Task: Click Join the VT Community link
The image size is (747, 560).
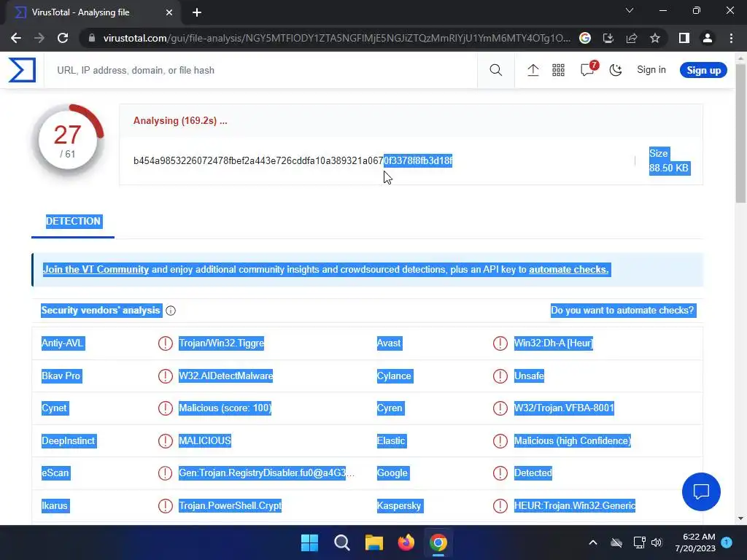Action: [96, 269]
